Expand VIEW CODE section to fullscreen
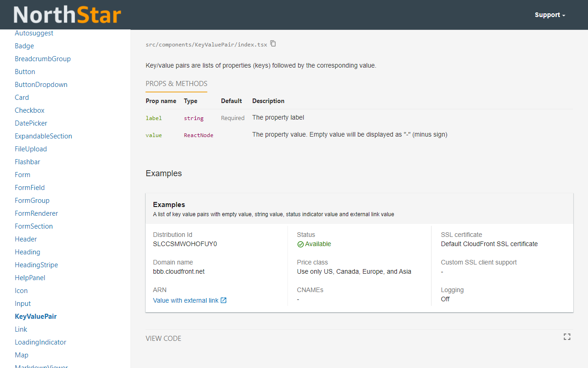 pyautogui.click(x=567, y=336)
